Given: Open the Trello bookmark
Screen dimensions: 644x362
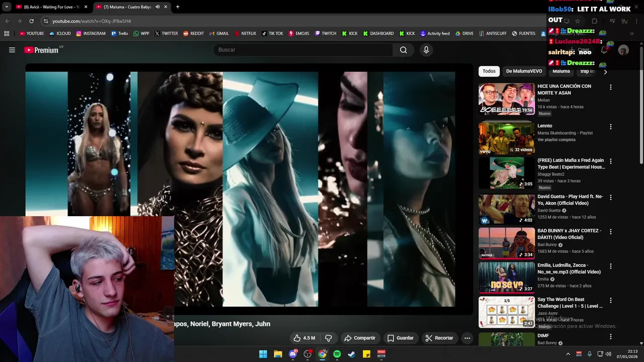Looking at the screenshot, I should click(x=119, y=34).
